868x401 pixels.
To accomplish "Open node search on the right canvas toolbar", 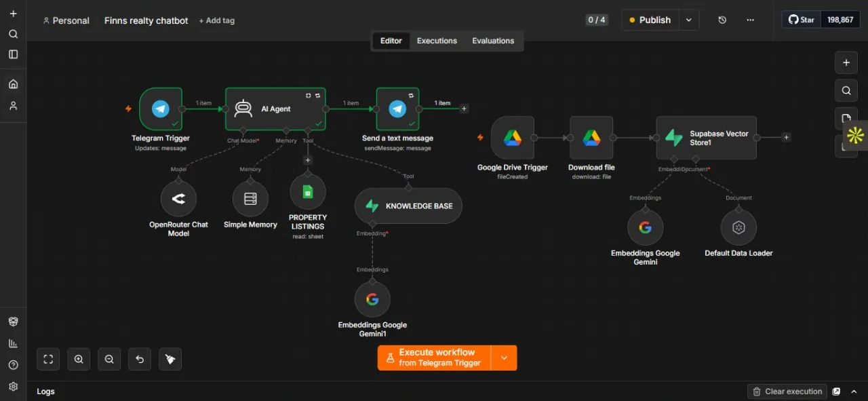I will tap(846, 90).
